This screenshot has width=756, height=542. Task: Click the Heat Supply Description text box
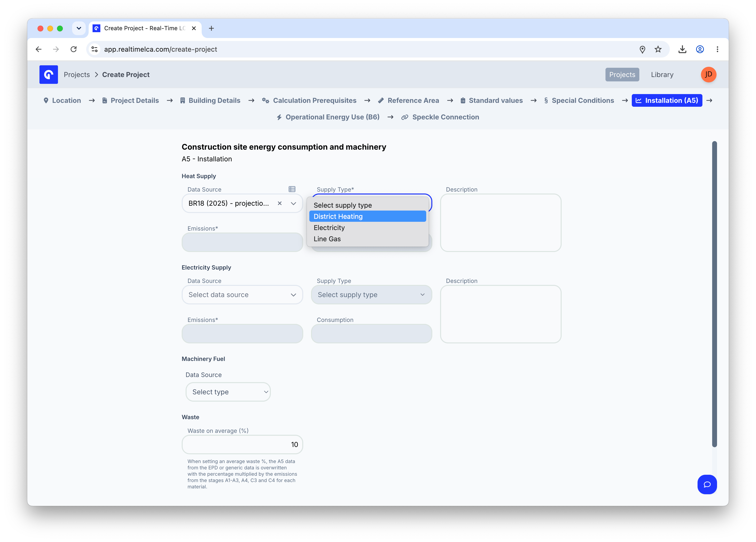click(x=501, y=223)
